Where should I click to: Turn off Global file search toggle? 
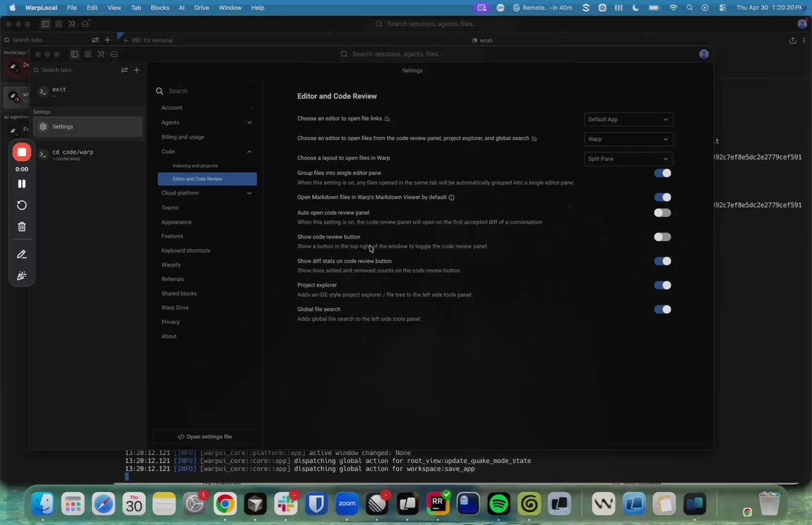click(662, 309)
